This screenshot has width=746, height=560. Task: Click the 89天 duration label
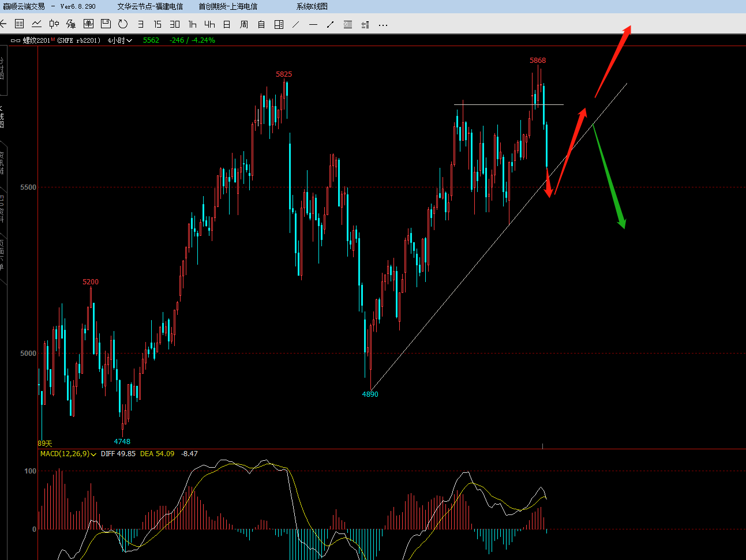[x=45, y=444]
